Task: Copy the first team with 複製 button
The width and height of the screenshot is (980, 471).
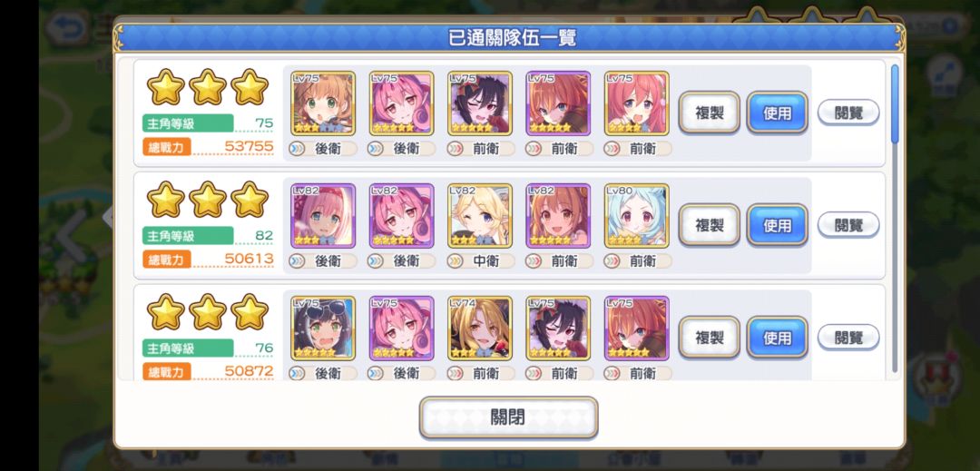Action: tap(710, 113)
